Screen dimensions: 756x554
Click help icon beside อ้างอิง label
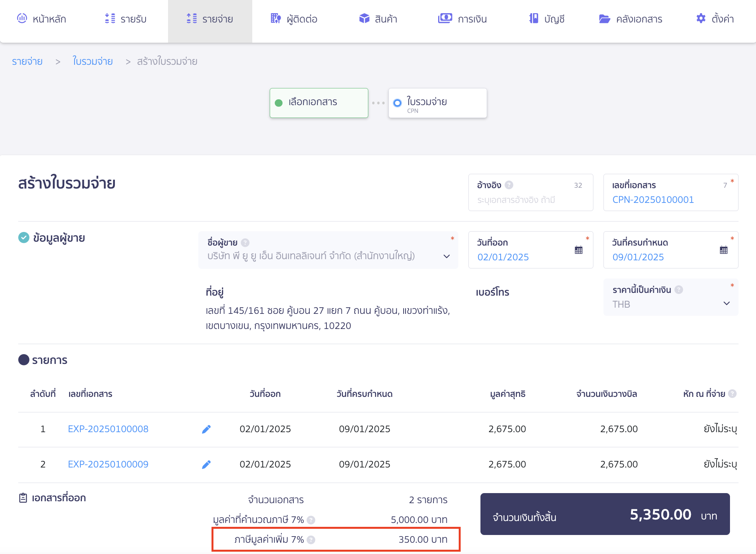tap(509, 185)
